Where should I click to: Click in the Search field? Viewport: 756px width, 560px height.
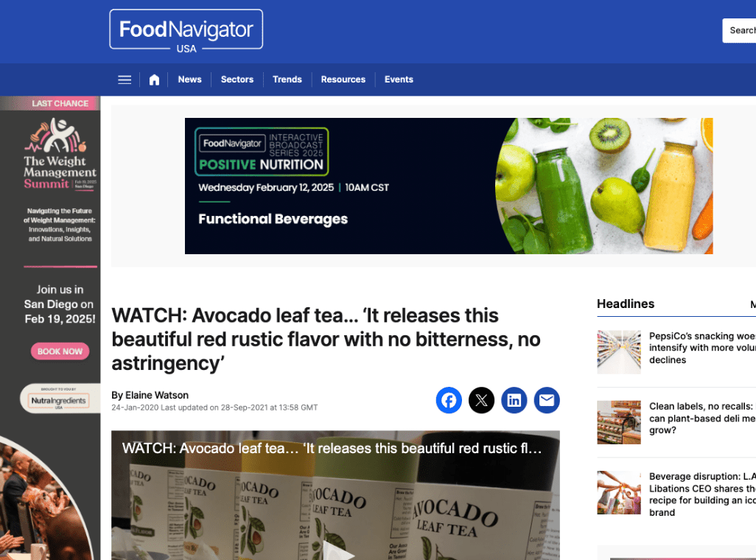(x=740, y=30)
